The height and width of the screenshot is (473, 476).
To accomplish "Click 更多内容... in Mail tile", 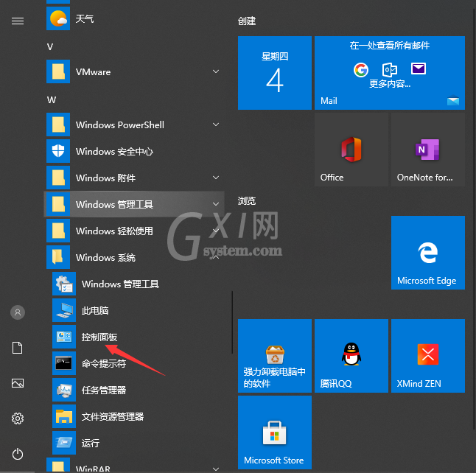I will (390, 83).
